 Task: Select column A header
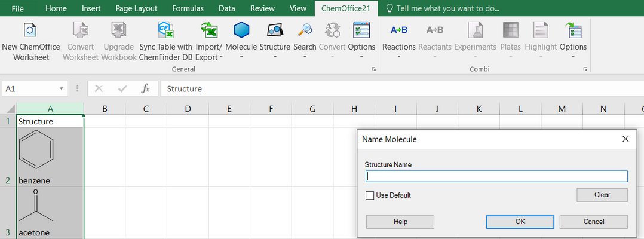tap(50, 109)
